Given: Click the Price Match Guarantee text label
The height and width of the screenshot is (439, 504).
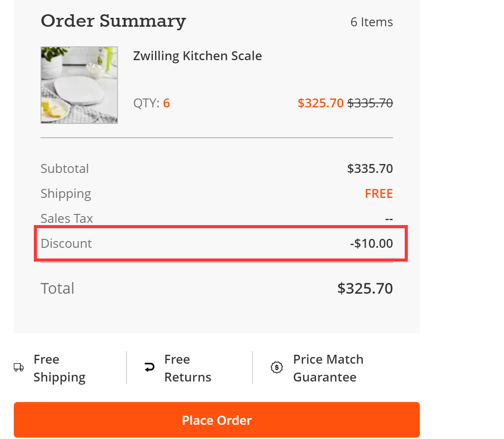Looking at the screenshot, I should [x=328, y=368].
